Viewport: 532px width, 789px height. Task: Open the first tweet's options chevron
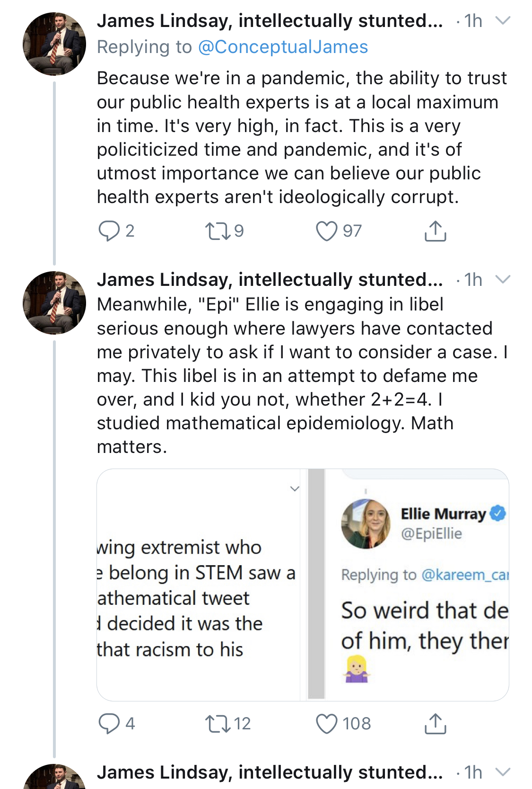(502, 21)
